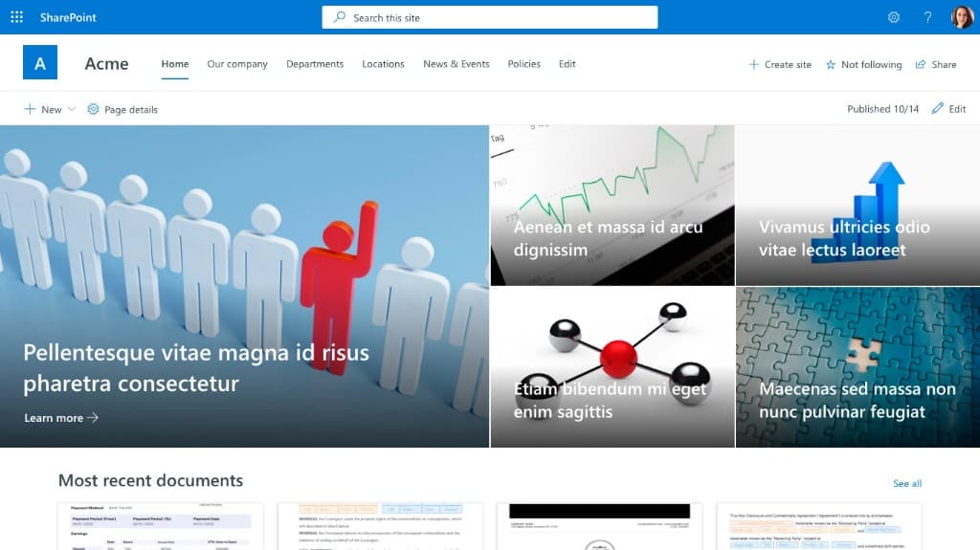Click the Not following button label
This screenshot has width=980, height=550.
(x=871, y=64)
